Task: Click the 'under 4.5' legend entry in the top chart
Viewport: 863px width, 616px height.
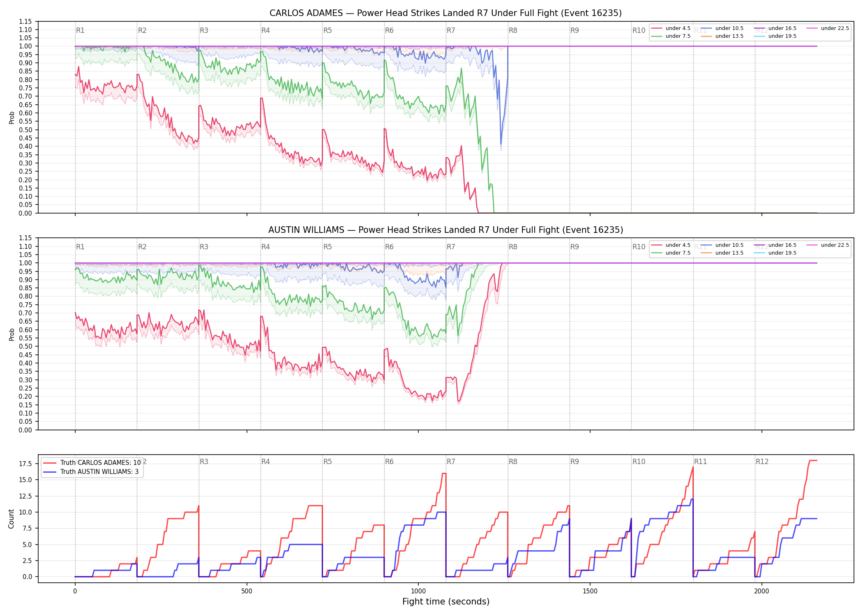Action: click(671, 28)
